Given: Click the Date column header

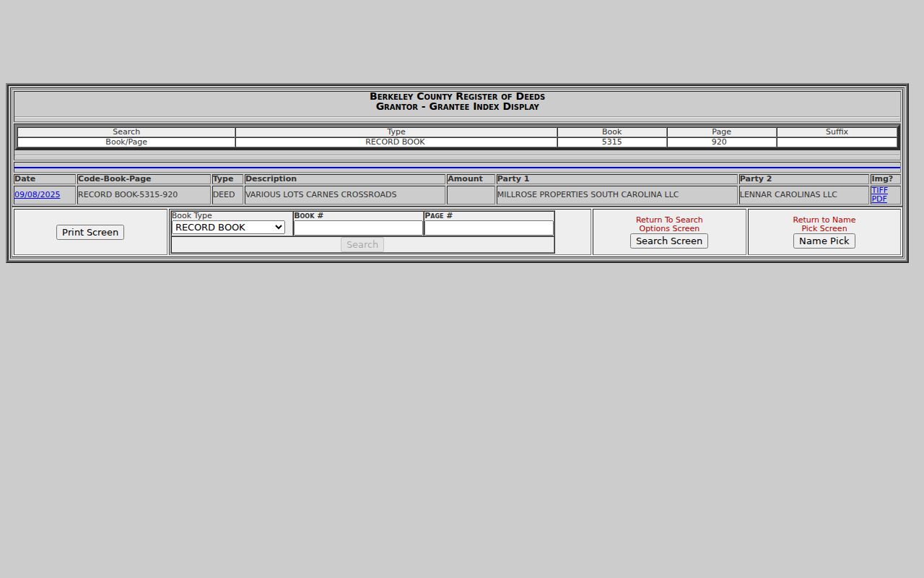Looking at the screenshot, I should click(45, 179).
